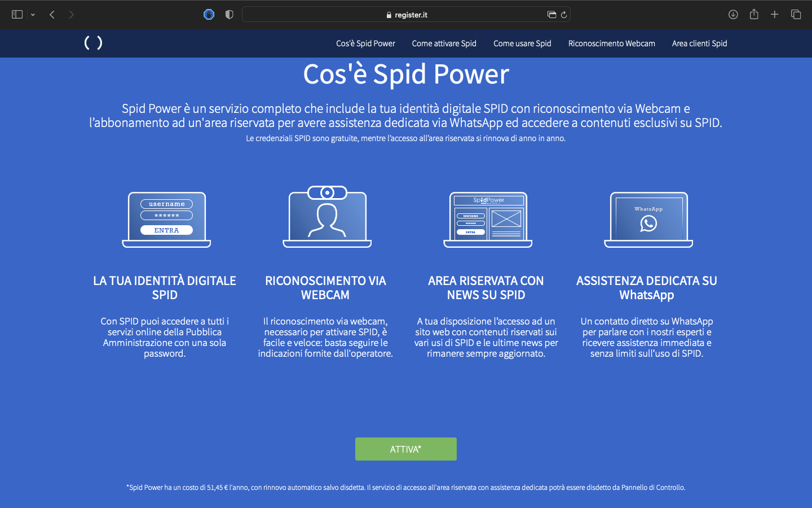Open the Share menu icon
The height and width of the screenshot is (508, 812).
point(754,14)
